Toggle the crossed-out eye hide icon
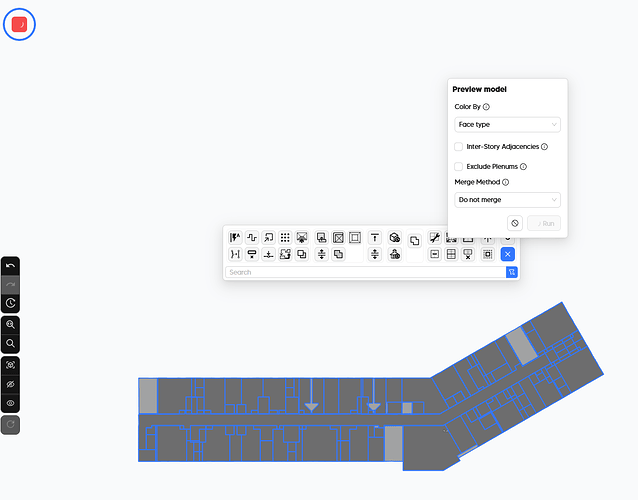 11,384
